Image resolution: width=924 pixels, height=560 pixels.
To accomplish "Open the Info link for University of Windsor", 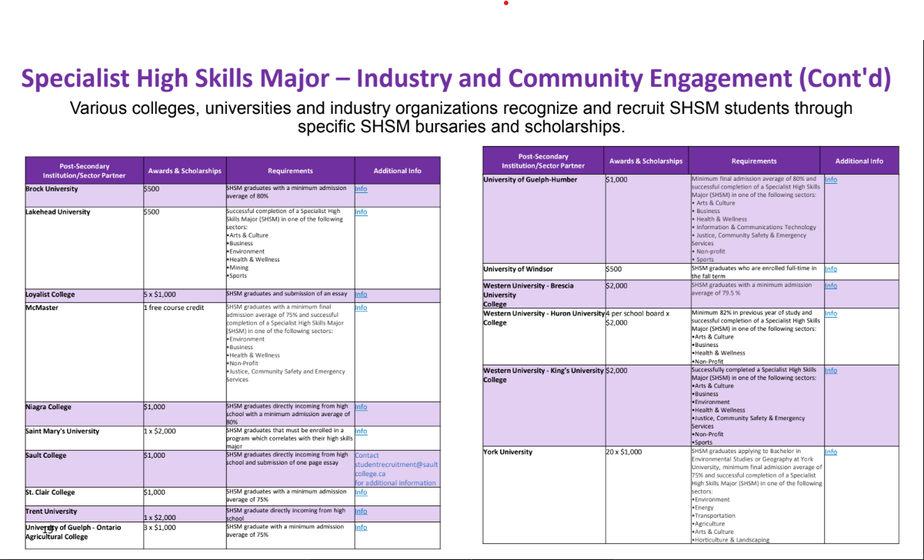I will pos(831,269).
